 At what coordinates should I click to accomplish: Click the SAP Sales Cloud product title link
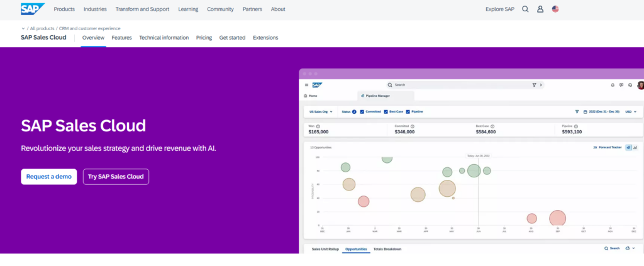43,37
